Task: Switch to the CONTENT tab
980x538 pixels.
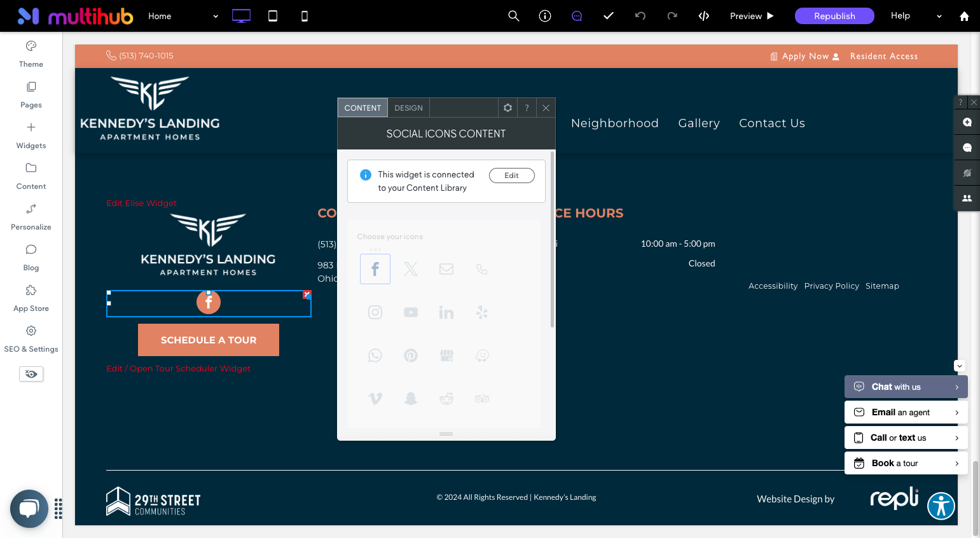Action: coord(362,107)
